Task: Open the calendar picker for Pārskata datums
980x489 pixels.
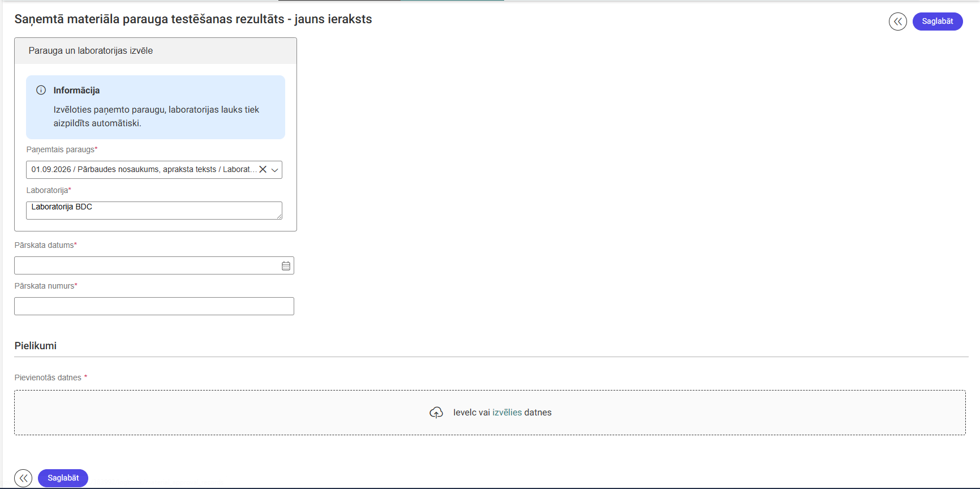Action: [286, 266]
